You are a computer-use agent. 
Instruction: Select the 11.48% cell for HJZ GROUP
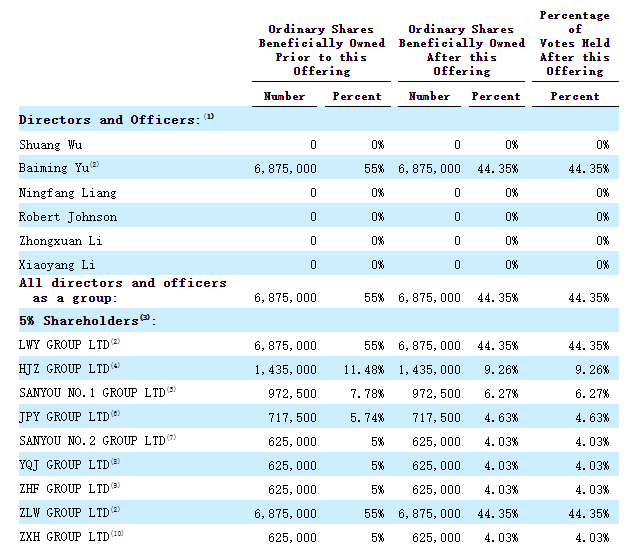pyautogui.click(x=362, y=369)
